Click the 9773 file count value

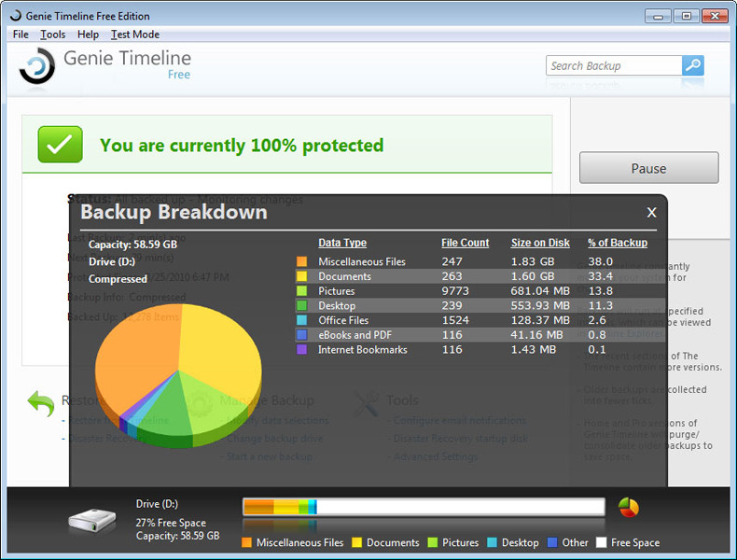(455, 290)
